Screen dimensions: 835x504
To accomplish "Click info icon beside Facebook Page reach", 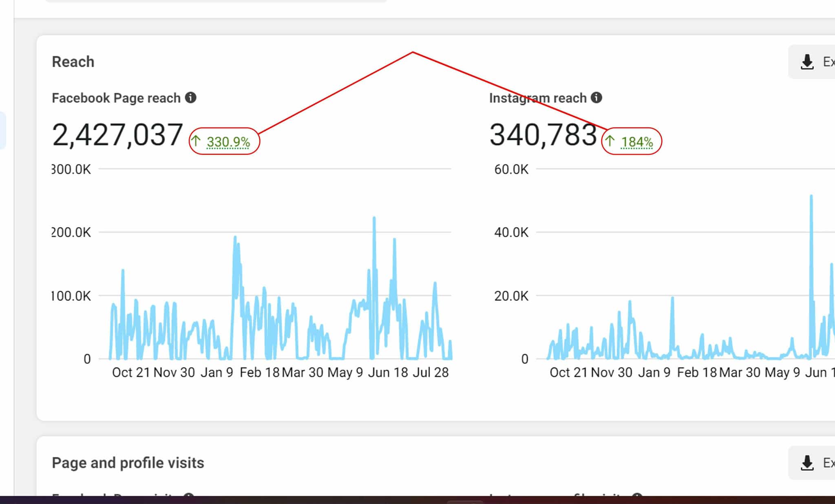I will pyautogui.click(x=190, y=97).
